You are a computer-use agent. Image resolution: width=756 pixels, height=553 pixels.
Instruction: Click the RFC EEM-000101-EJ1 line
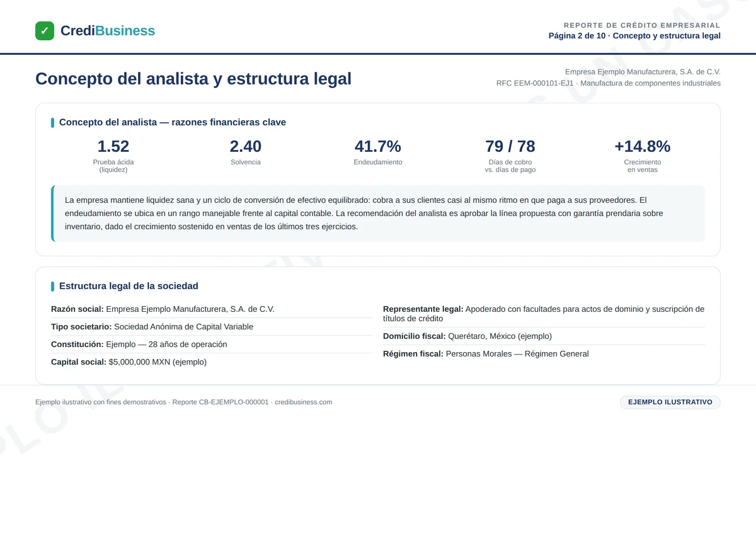(x=609, y=83)
